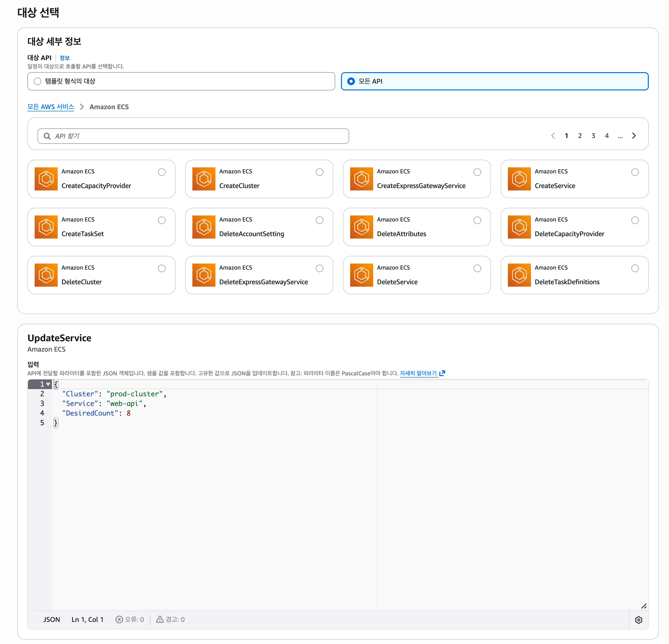Open the 자세히 알아보기 link
The width and height of the screenshot is (669, 644).
tap(422, 373)
